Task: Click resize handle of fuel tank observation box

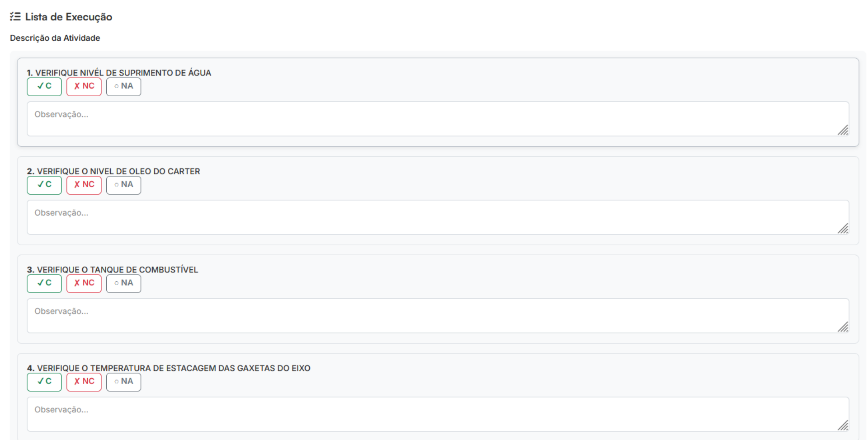Action: (x=843, y=328)
